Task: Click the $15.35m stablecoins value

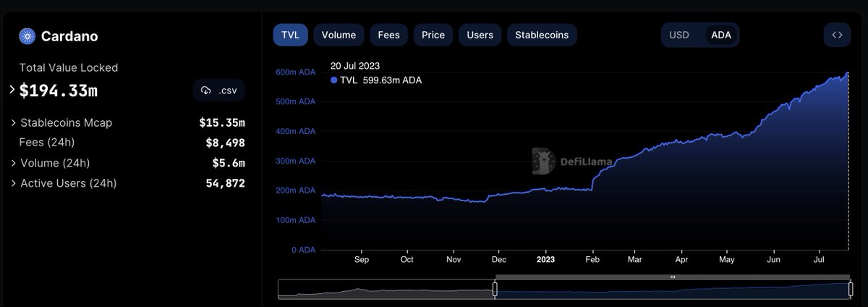Action: pos(222,122)
